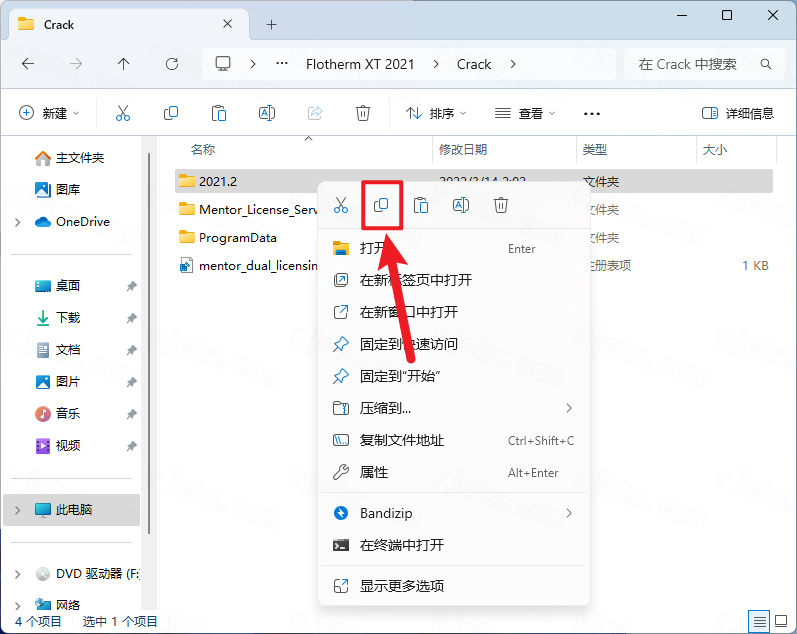Screen dimensions: 797x634
Task: Click the Rename icon in the context menu
Action: (461, 205)
